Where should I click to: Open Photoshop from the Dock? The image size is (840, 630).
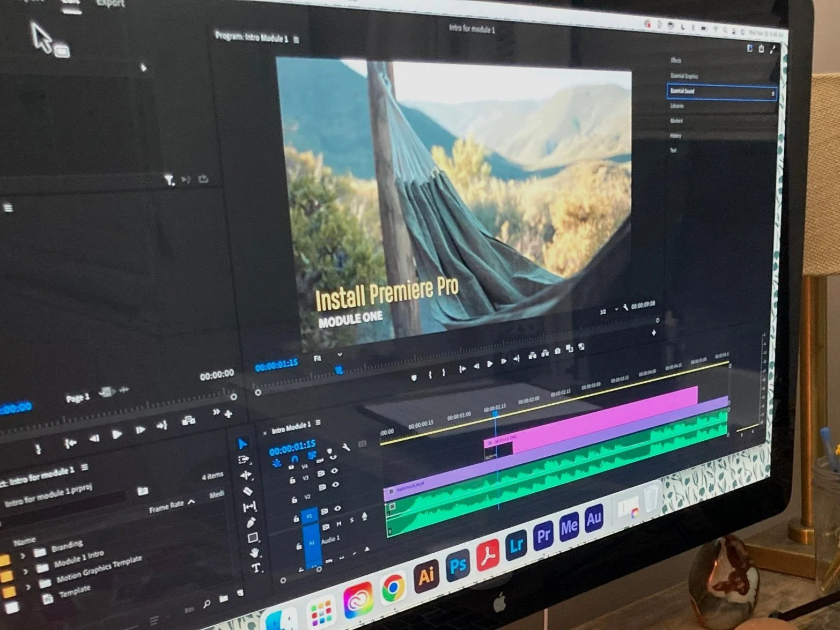point(458,565)
